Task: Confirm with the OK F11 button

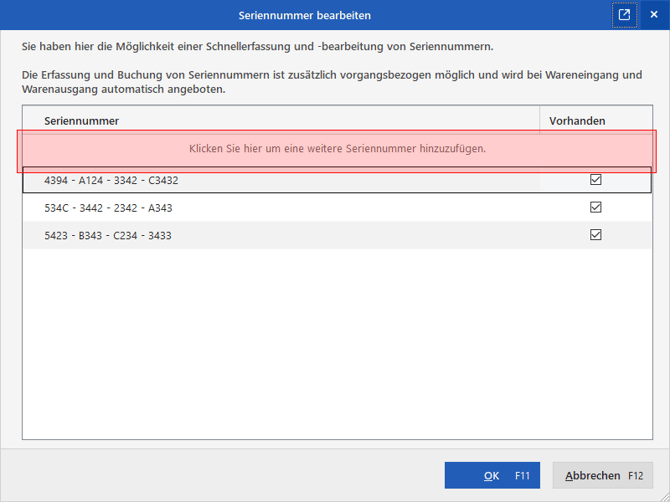Action: [x=492, y=475]
